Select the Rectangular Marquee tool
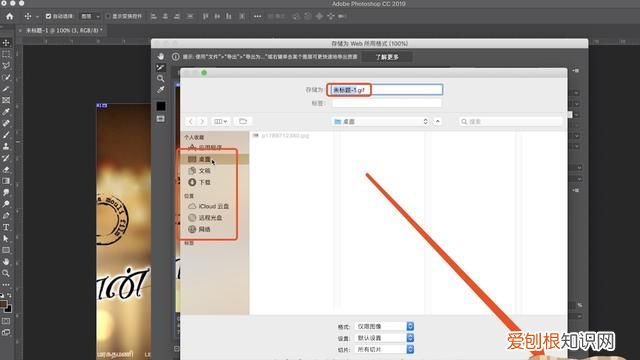 6,54
